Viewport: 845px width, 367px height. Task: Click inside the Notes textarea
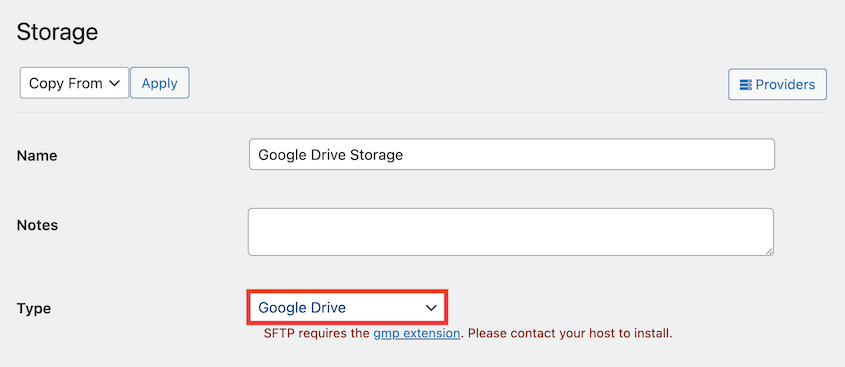point(511,232)
